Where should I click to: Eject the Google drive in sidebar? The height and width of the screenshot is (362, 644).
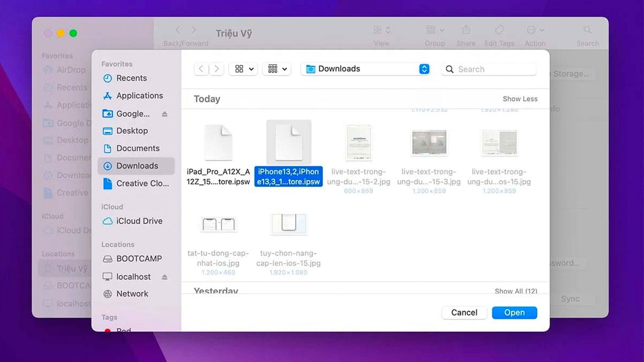(x=165, y=114)
